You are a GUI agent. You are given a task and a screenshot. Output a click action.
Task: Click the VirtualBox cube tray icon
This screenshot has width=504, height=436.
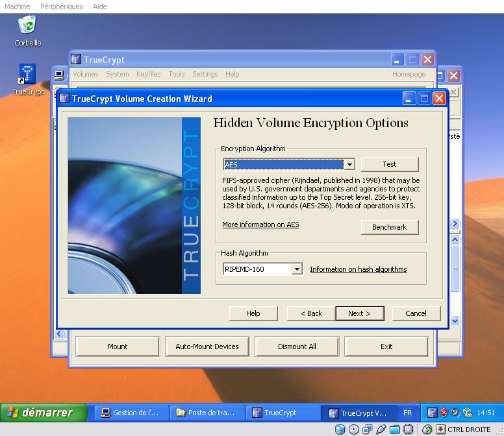[468, 413]
